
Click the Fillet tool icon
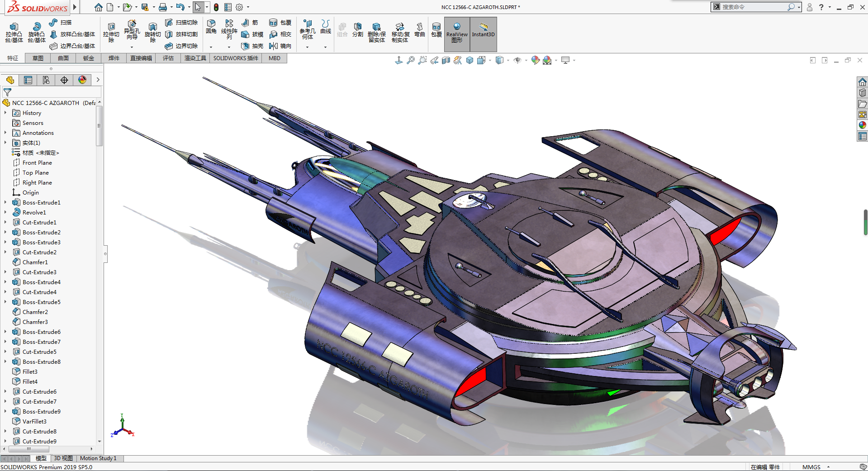click(x=211, y=24)
